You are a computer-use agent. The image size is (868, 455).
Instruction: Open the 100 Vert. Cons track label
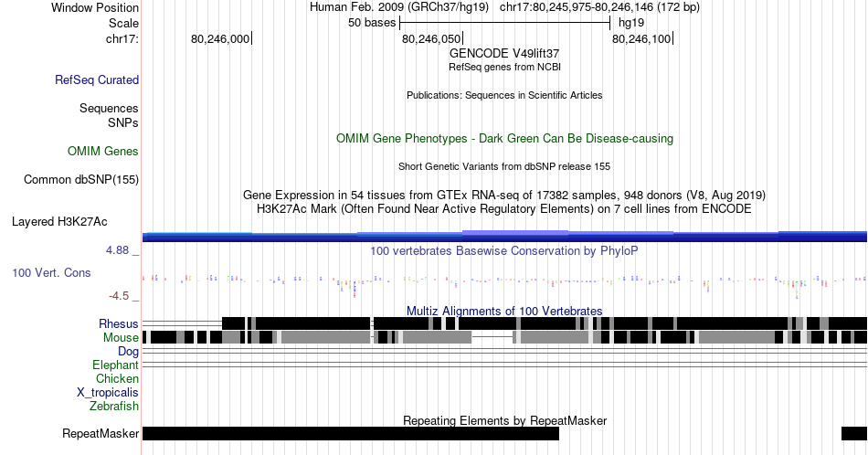click(x=51, y=272)
